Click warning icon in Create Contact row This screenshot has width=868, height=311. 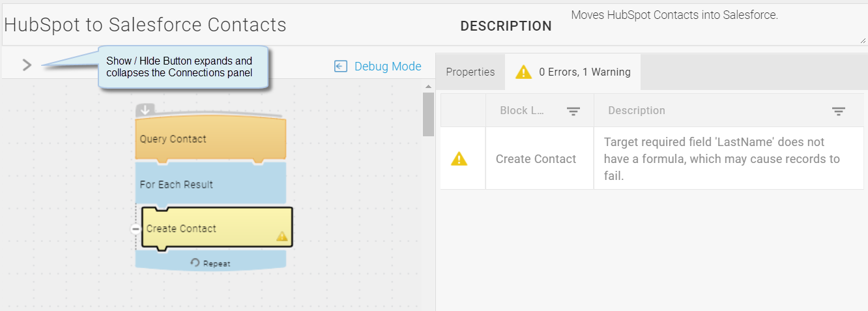459,158
